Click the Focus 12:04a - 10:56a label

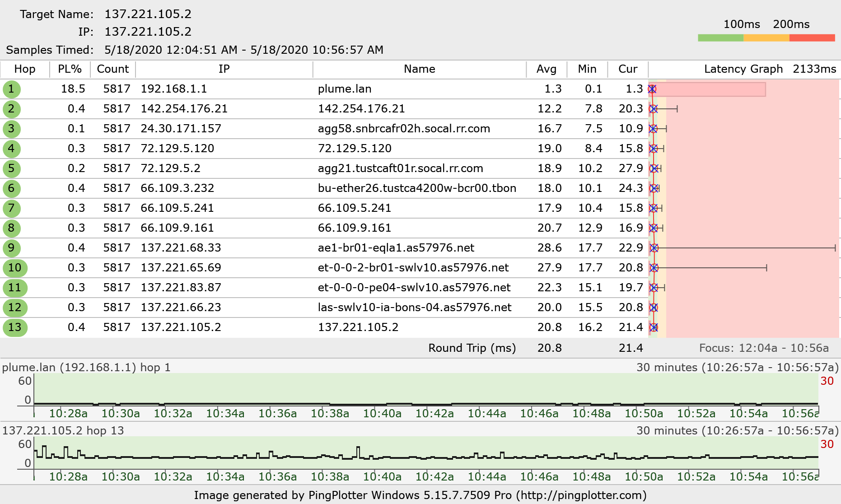[x=764, y=348]
